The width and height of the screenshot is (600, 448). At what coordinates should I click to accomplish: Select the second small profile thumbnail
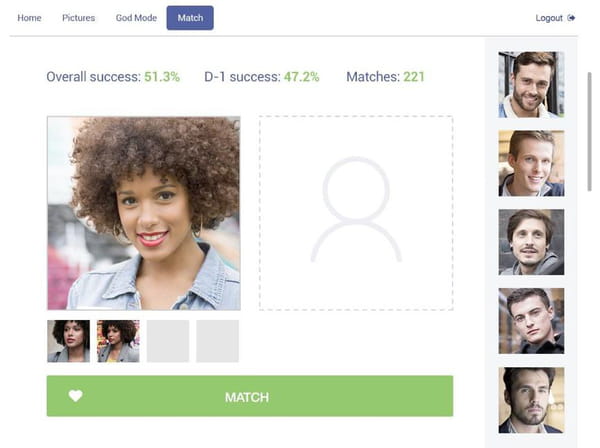click(x=118, y=341)
